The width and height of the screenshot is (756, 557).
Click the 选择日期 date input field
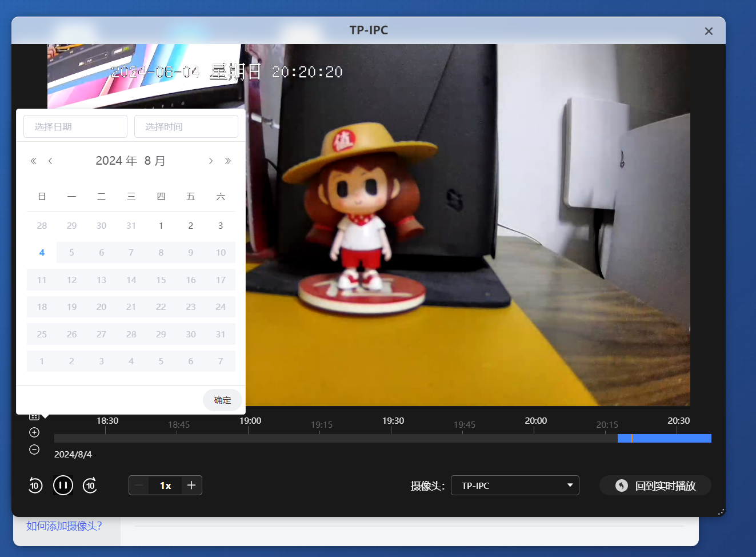click(x=75, y=126)
